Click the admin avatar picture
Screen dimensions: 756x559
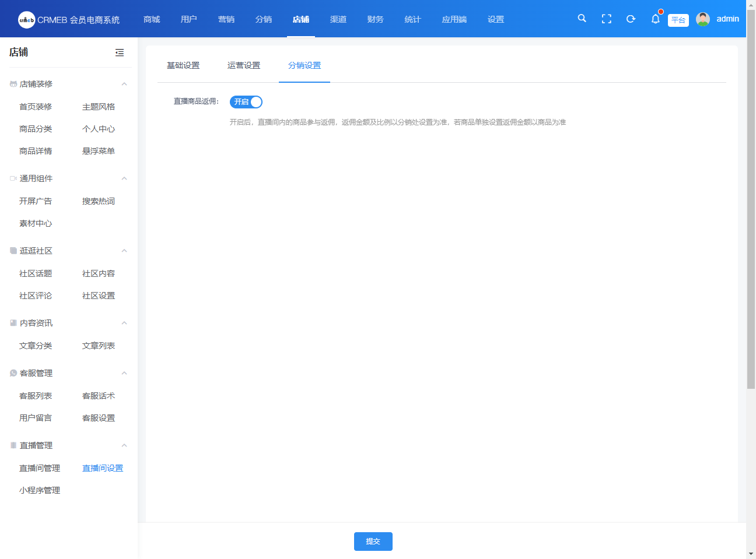pos(703,19)
